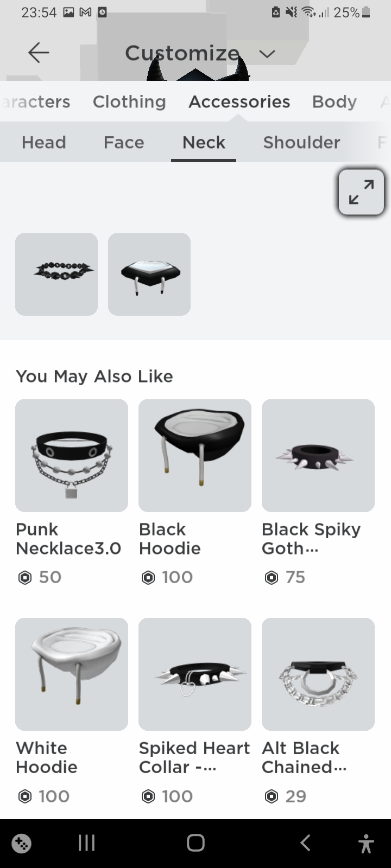
Task: Toggle the equipped black hoodie item
Action: [x=149, y=274]
